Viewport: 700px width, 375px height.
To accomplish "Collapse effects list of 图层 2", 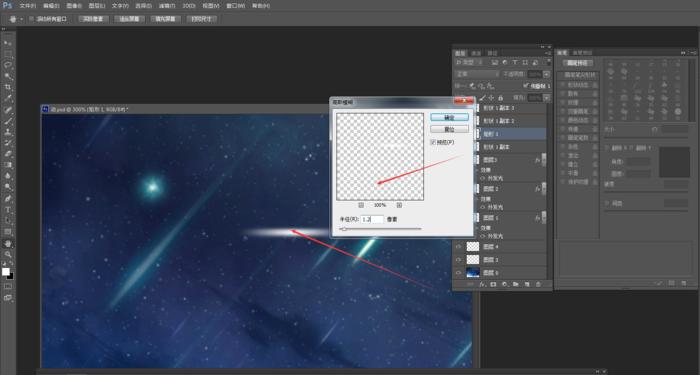I will [543, 188].
